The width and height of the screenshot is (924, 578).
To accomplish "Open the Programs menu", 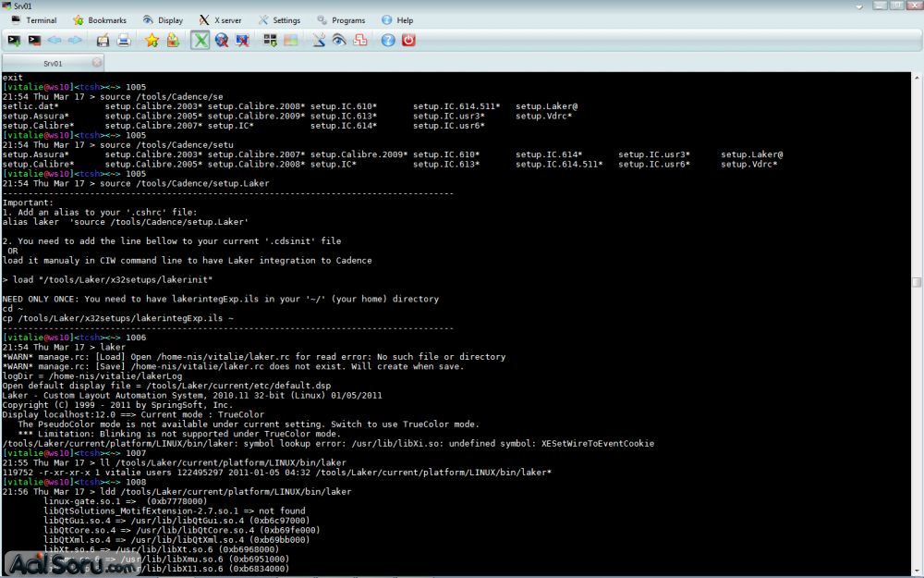I will [342, 20].
